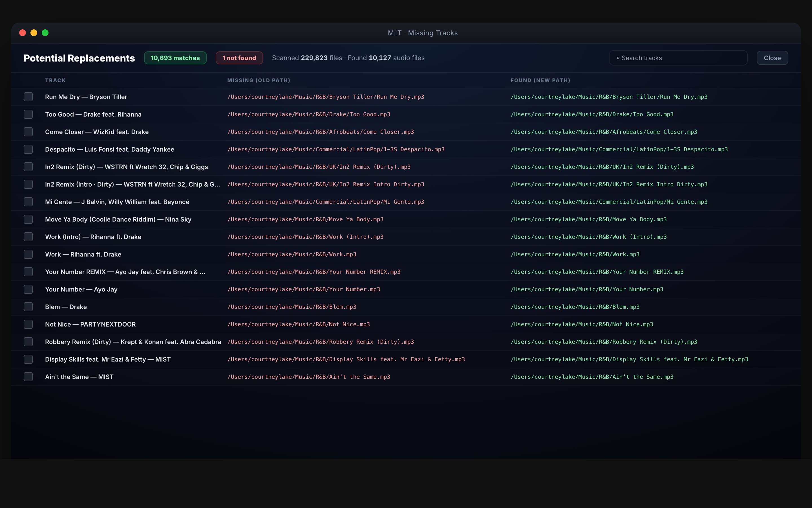Click the Close button

[772, 58]
